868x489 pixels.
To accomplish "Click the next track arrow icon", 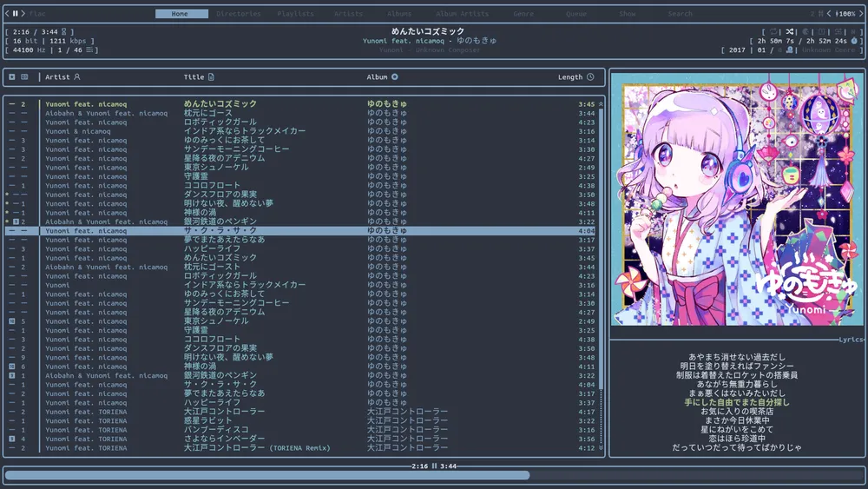I will tap(24, 14).
